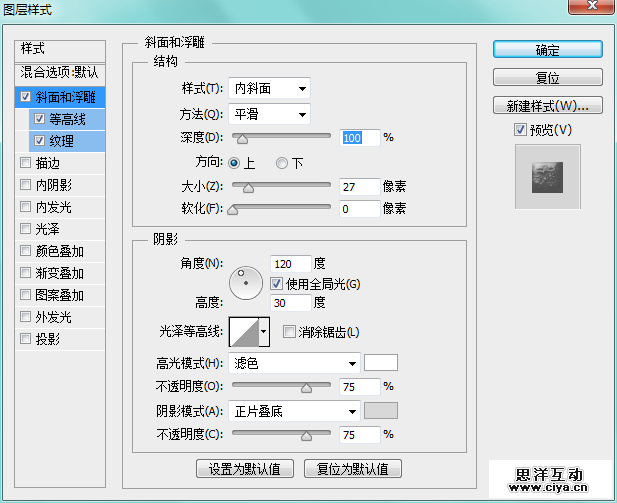
Task: Click the gray shadow color swatch
Action: [381, 410]
